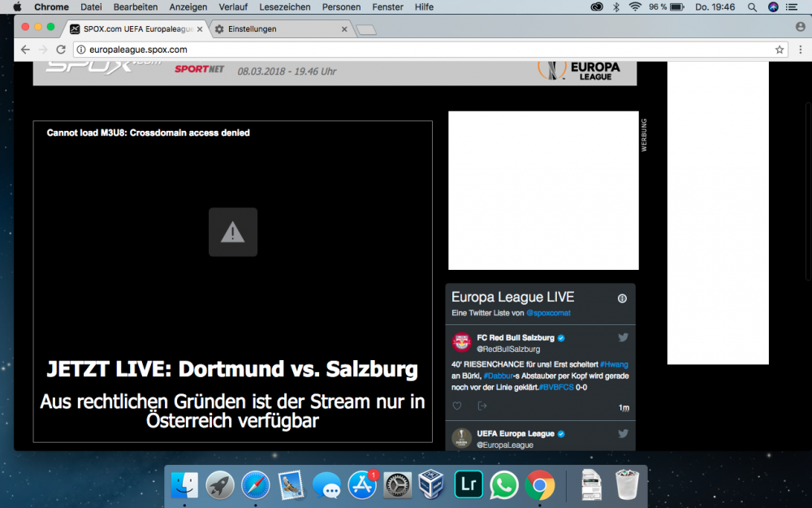Open the #BVBFCS hashtag link
The width and height of the screenshot is (812, 508).
(x=556, y=387)
